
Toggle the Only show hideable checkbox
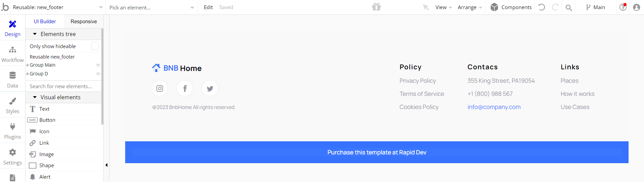coord(95,46)
